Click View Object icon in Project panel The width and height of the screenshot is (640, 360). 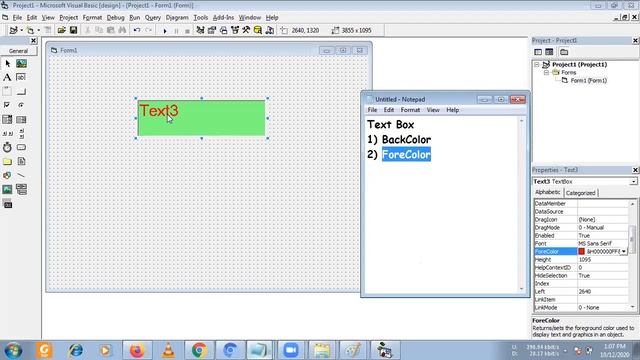[x=549, y=52]
